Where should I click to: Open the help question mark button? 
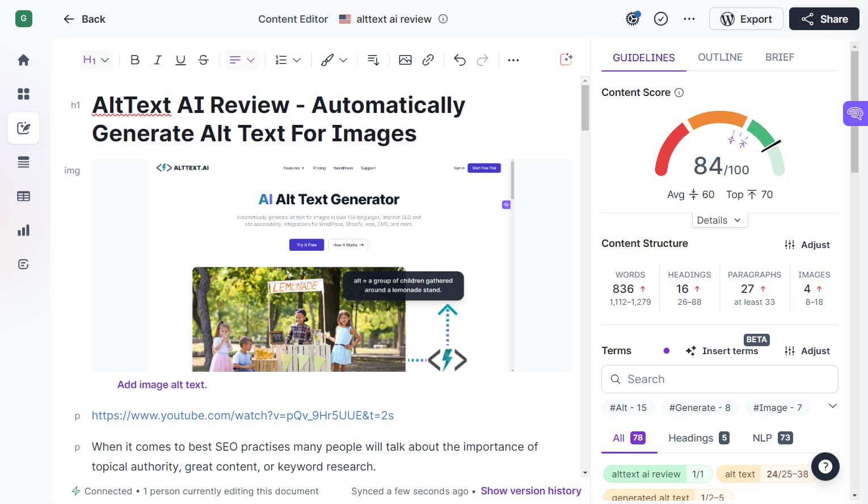(x=825, y=467)
